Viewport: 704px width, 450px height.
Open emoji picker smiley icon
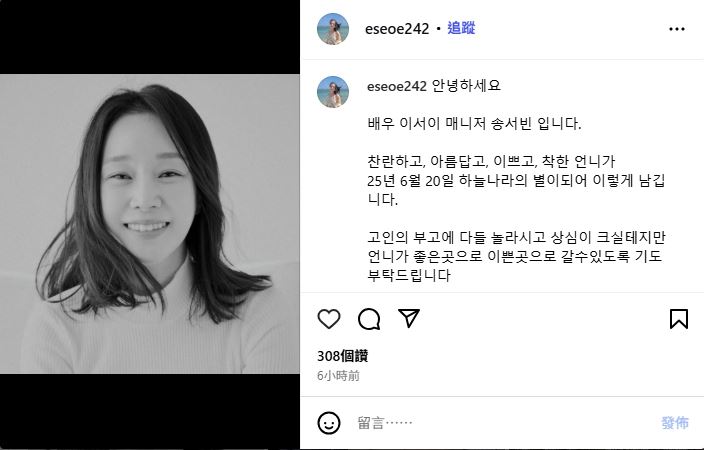[x=329, y=423]
